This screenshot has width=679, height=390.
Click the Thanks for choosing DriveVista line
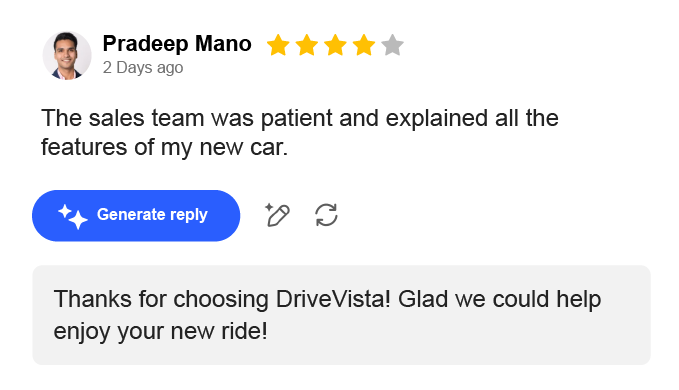click(x=327, y=300)
